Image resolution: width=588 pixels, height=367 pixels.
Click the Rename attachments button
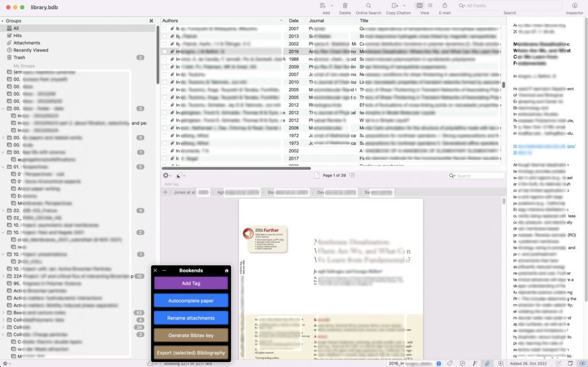pos(191,318)
